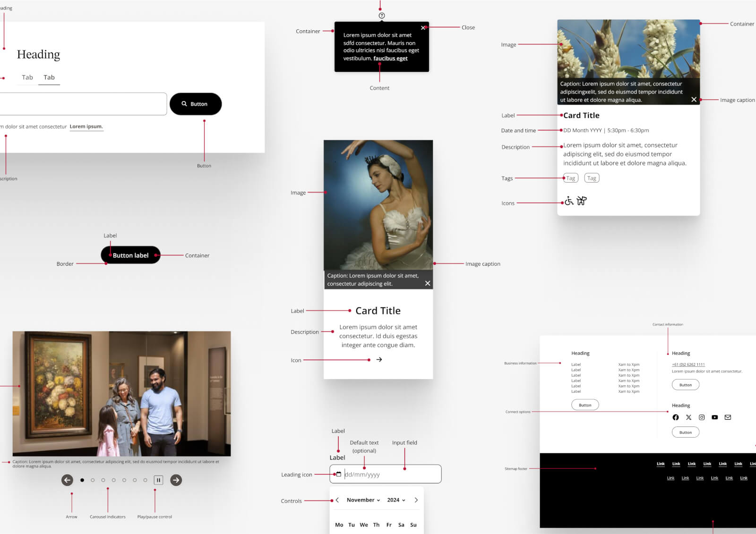Dismiss the ballerina image caption
The image size is (756, 534).
click(x=428, y=283)
